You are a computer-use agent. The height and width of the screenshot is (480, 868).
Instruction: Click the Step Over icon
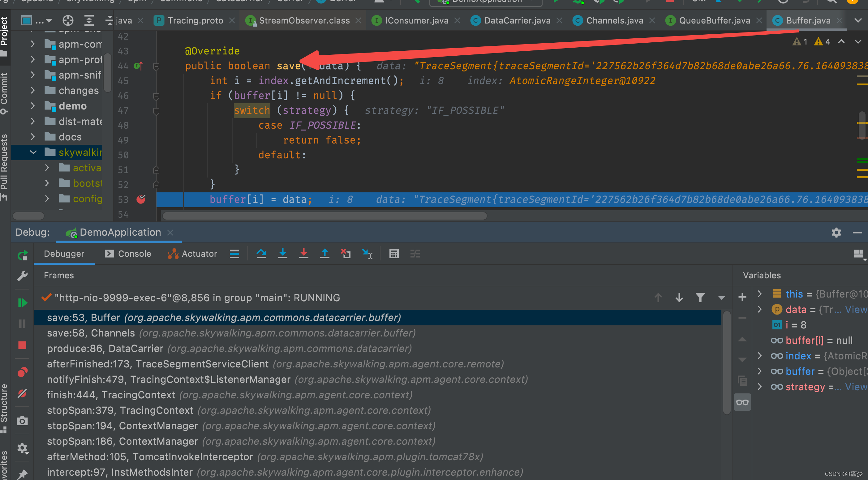pos(261,254)
